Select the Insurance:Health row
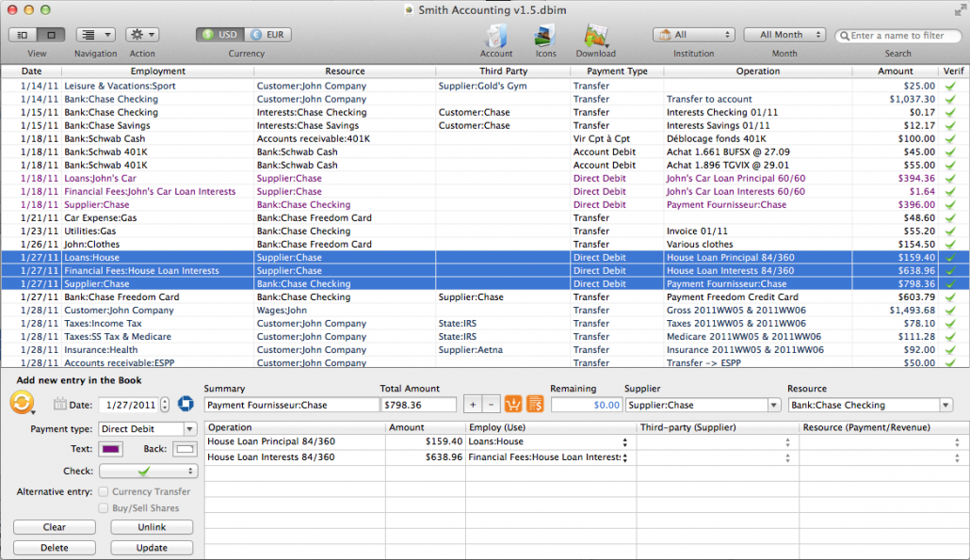The image size is (970, 560). 485,350
